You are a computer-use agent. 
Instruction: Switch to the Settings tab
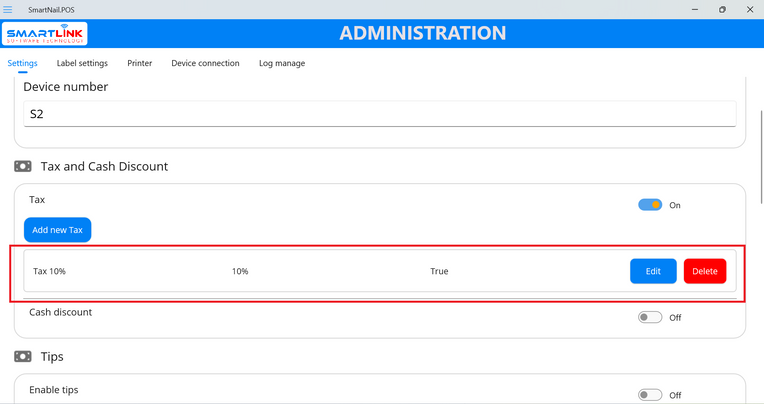click(22, 63)
